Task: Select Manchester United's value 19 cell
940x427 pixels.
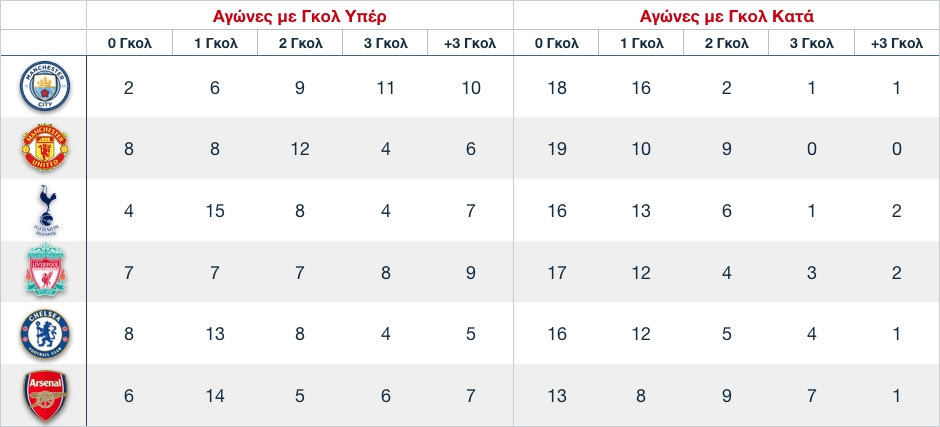Action: pyautogui.click(x=557, y=149)
